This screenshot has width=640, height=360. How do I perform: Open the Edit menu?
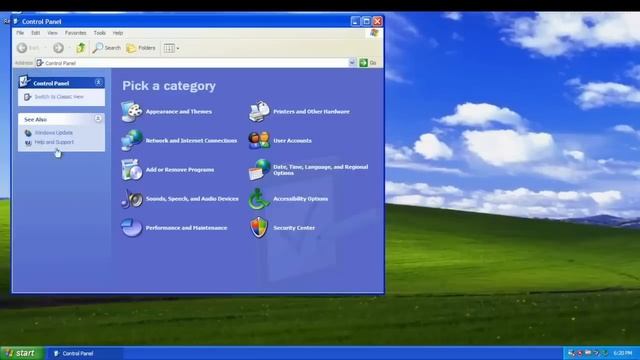pos(36,33)
